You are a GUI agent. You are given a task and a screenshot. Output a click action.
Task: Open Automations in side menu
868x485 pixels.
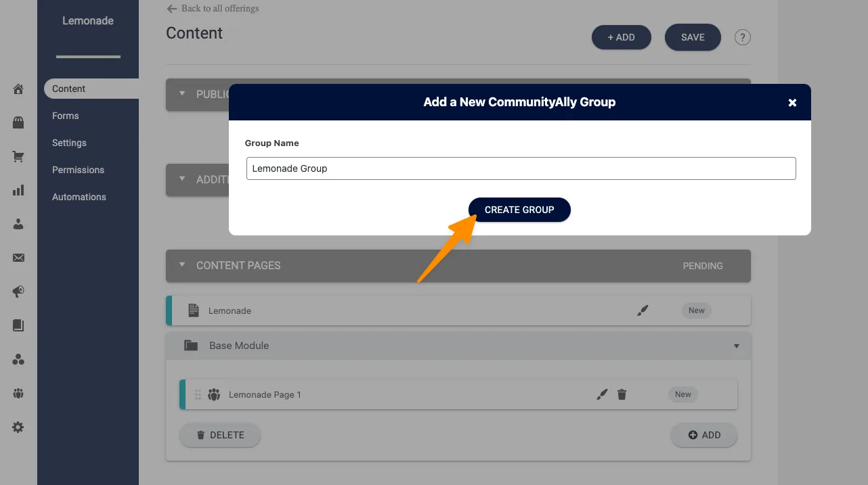coord(79,197)
